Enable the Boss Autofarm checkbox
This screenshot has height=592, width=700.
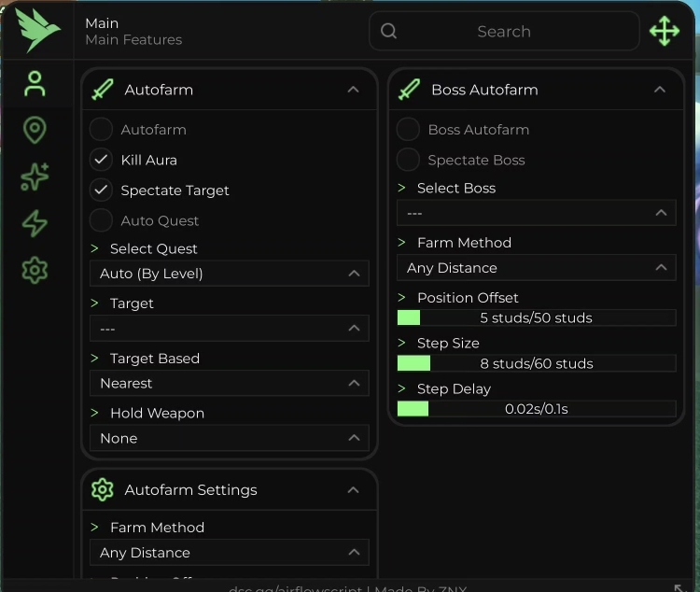(x=408, y=130)
